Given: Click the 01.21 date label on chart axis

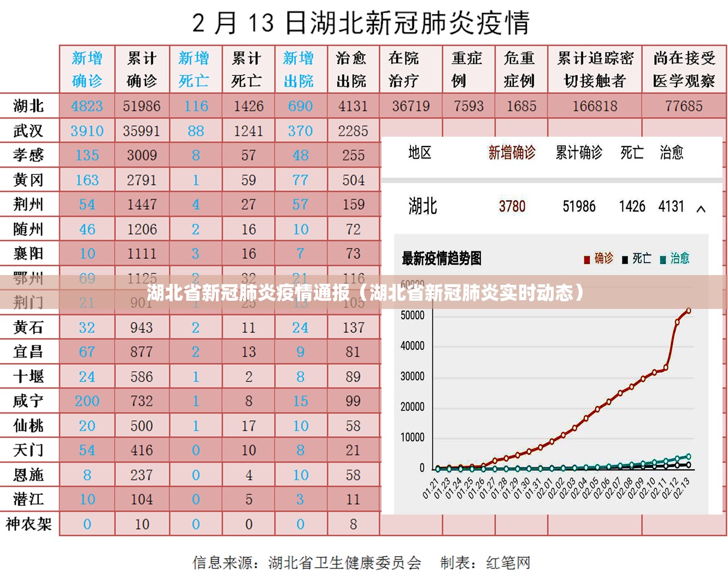Looking at the screenshot, I should point(431,488).
